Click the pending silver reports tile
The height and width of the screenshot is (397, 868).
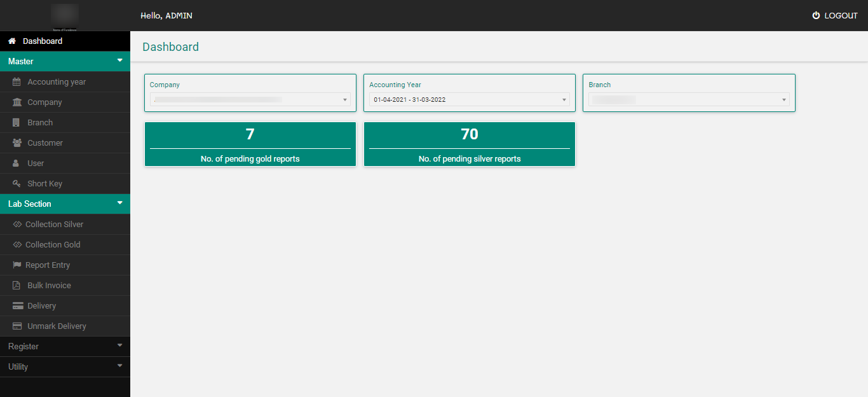click(469, 144)
